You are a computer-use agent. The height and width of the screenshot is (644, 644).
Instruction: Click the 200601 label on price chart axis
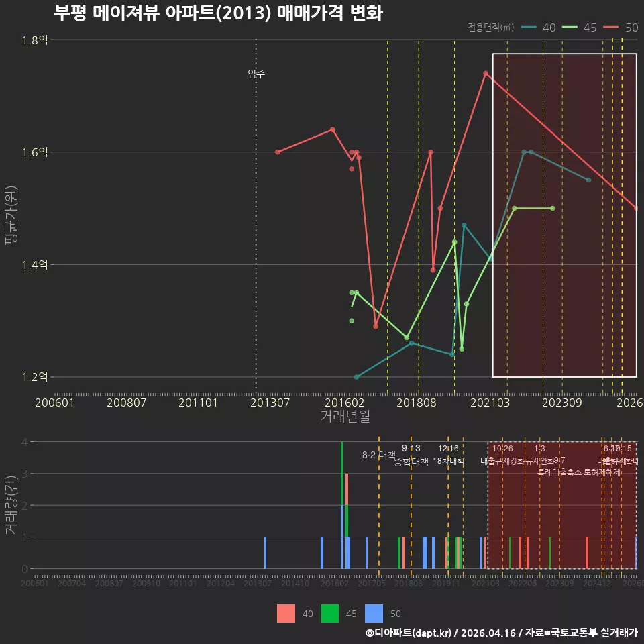click(54, 402)
